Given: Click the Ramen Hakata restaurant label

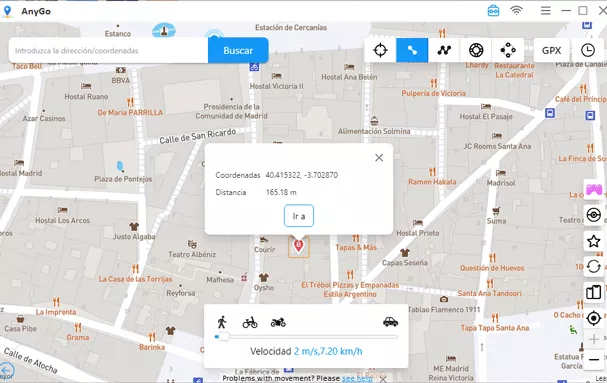Looking at the screenshot, I should click(432, 182).
